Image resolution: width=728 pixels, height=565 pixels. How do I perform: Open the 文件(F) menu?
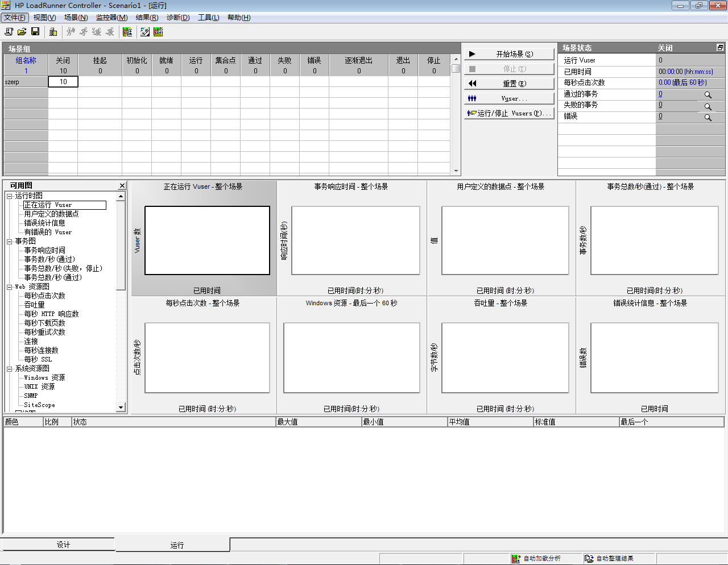click(15, 18)
